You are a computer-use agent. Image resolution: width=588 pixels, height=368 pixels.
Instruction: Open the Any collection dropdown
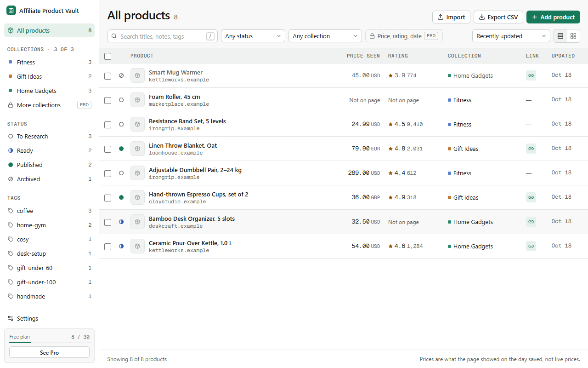[x=325, y=36]
